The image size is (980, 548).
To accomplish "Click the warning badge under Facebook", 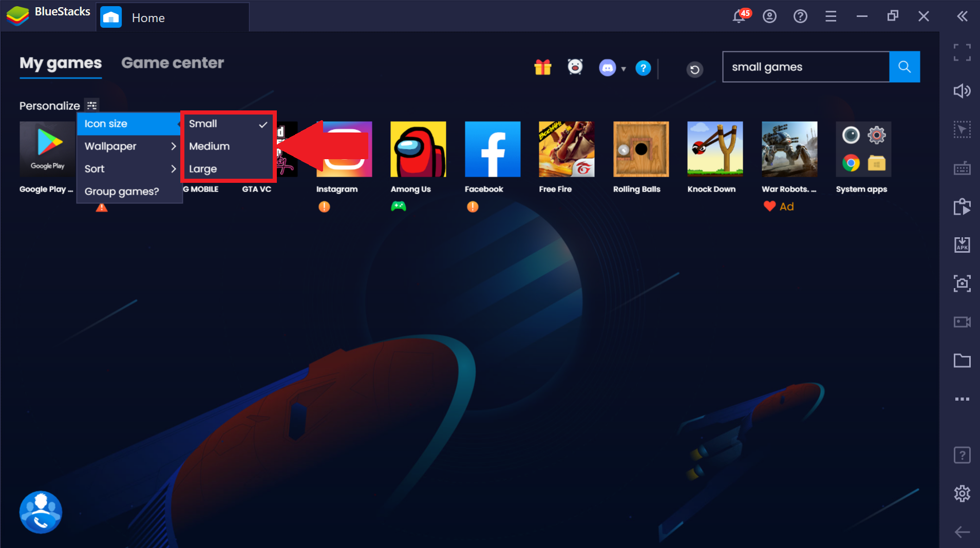I will click(473, 206).
